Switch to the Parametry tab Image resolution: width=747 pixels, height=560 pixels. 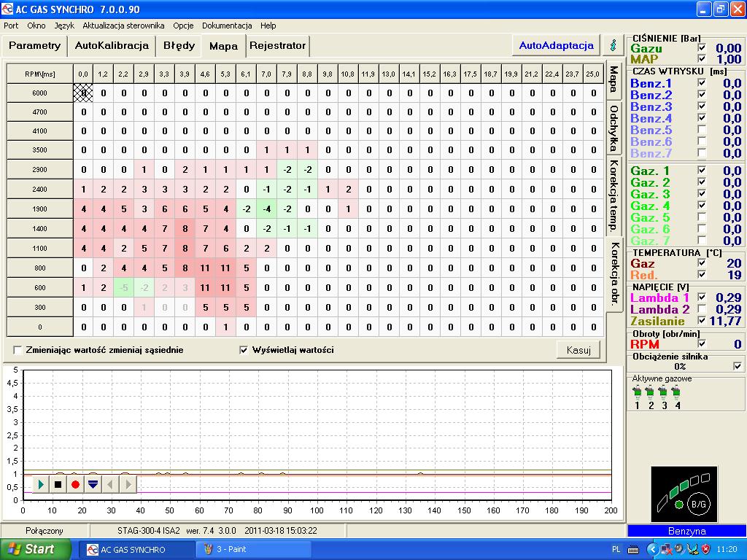35,46
